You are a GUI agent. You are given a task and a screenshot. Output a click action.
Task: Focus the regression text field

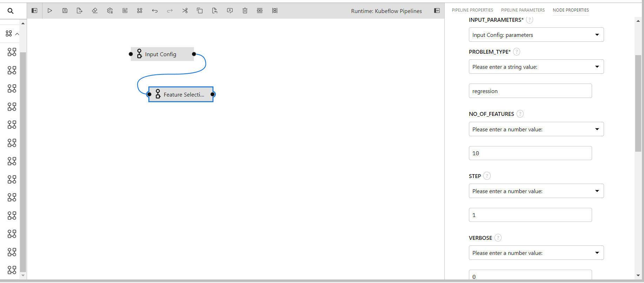(x=530, y=91)
